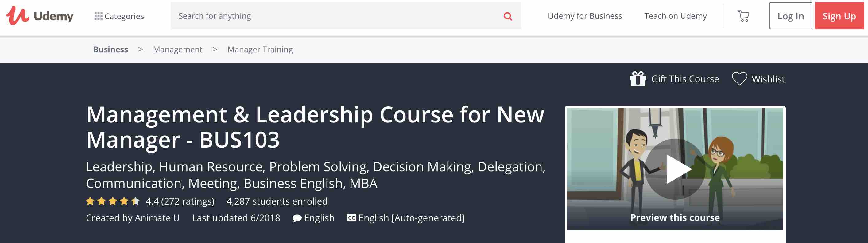868x243 pixels.
Task: Open Udemy for Business
Action: coord(585,16)
